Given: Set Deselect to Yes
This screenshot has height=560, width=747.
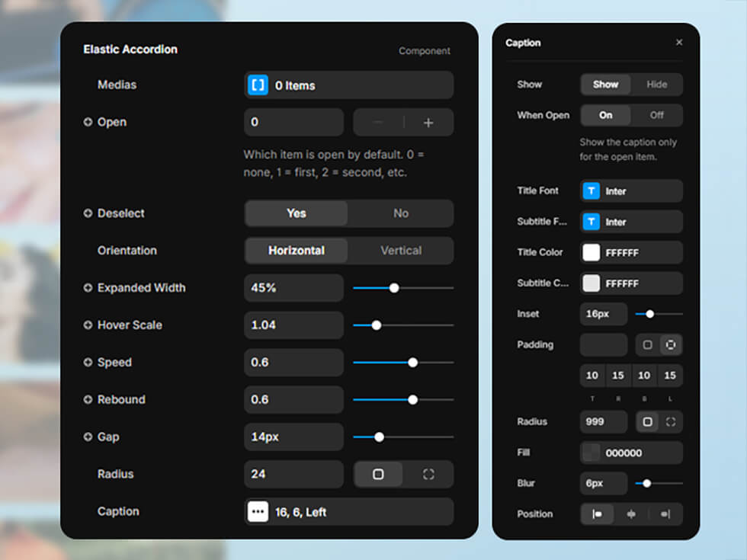Looking at the screenshot, I should pyautogui.click(x=297, y=213).
